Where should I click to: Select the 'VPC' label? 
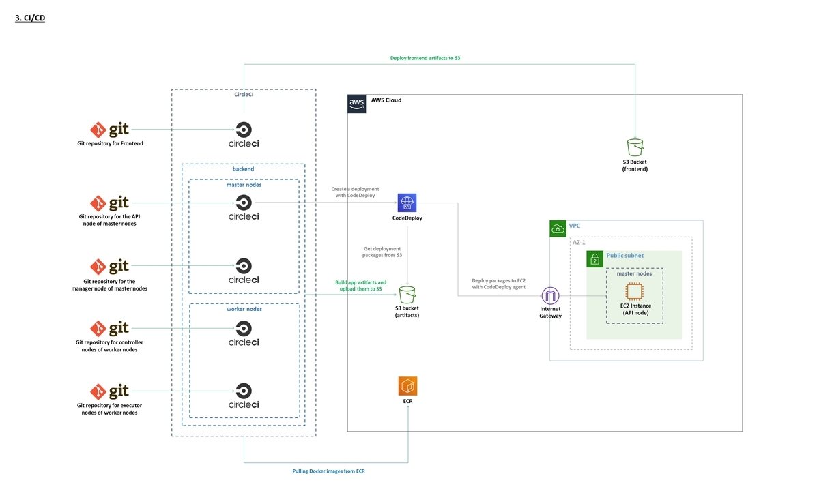(x=576, y=226)
